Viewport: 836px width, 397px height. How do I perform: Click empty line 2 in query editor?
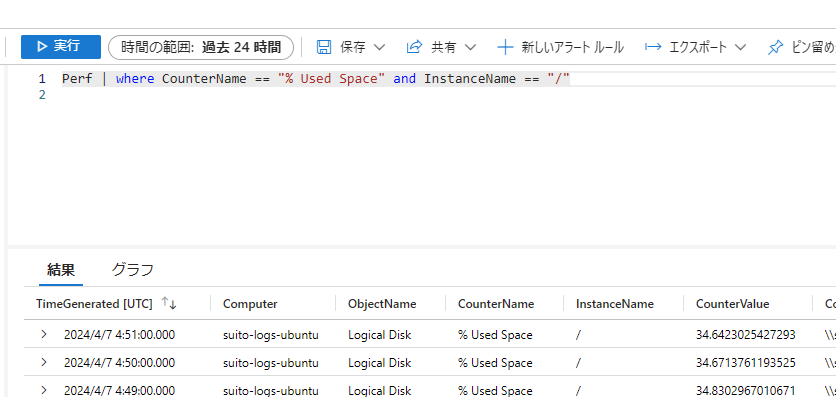448,95
